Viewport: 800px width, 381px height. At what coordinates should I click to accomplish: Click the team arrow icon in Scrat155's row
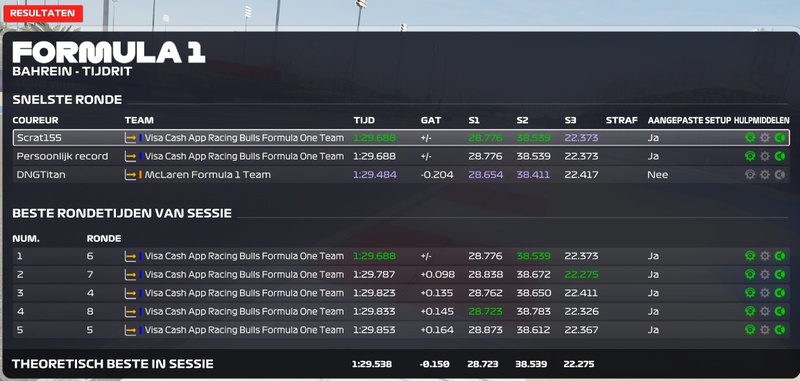pyautogui.click(x=130, y=138)
